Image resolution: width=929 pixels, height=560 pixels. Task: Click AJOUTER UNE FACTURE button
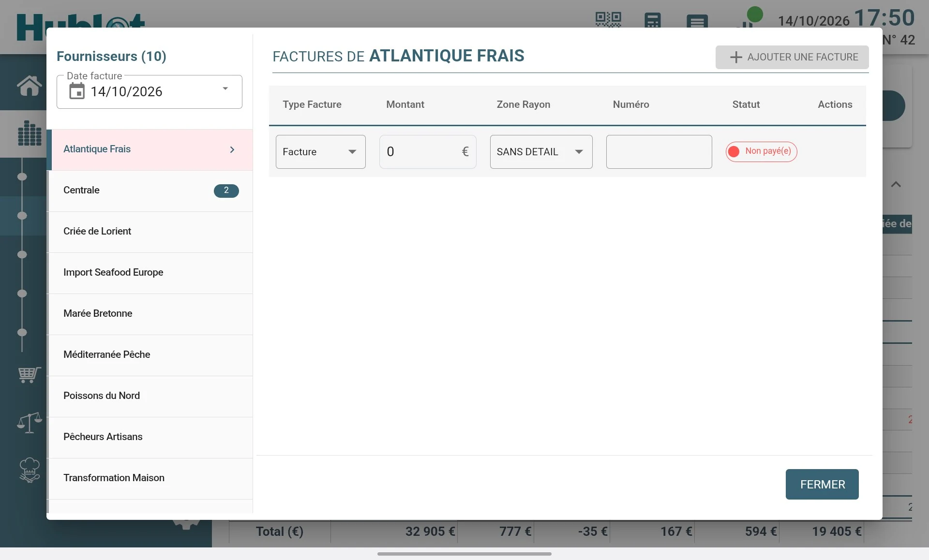792,57
